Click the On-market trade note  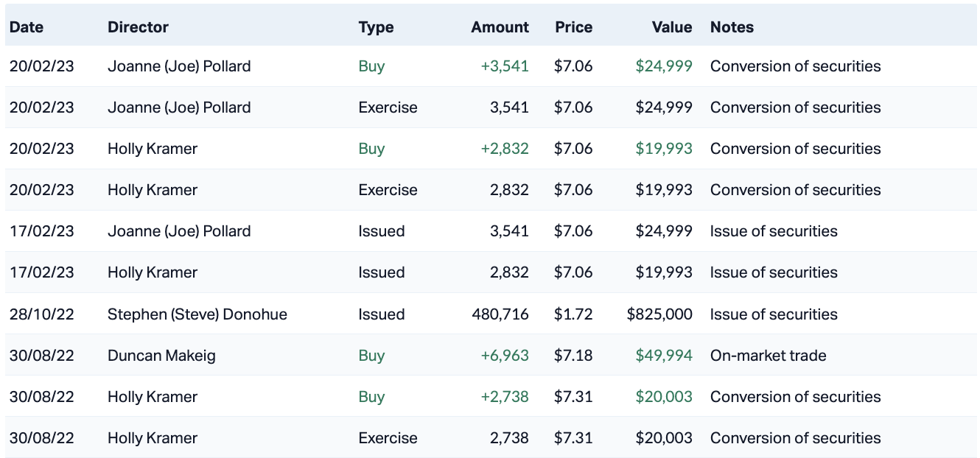coord(768,356)
